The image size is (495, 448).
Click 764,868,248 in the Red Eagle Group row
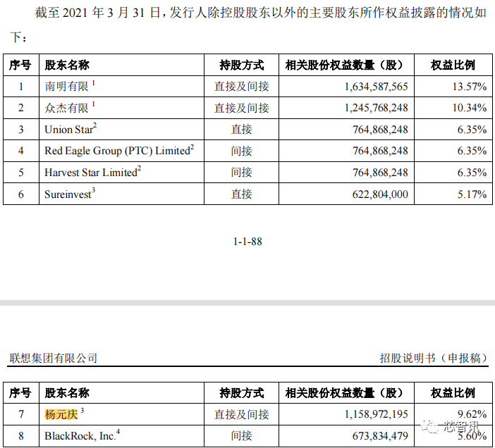pos(380,151)
